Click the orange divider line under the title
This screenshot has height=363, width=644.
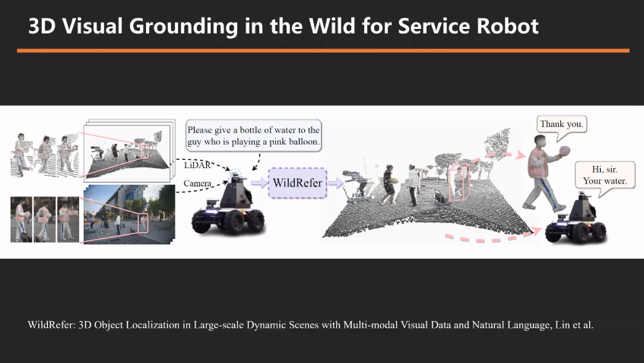[322, 50]
